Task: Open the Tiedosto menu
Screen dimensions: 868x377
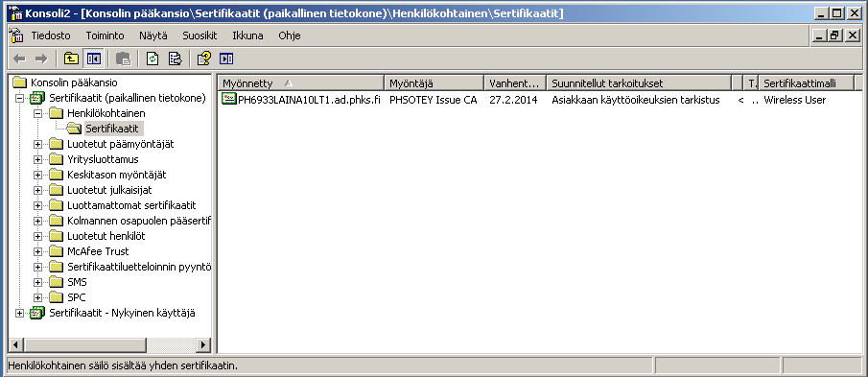Action: (x=51, y=36)
